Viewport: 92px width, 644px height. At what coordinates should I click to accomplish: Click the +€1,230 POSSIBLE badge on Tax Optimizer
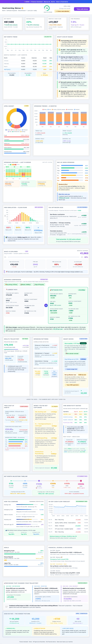[x=82, y=207]
